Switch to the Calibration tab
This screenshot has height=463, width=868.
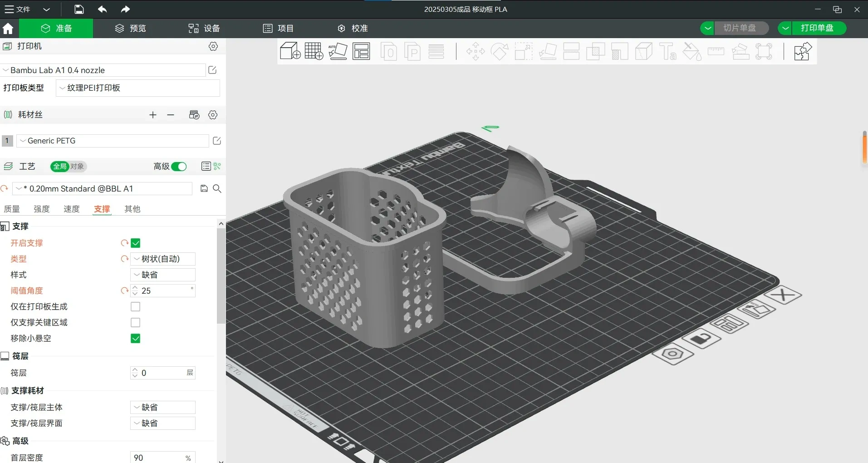[x=353, y=28]
